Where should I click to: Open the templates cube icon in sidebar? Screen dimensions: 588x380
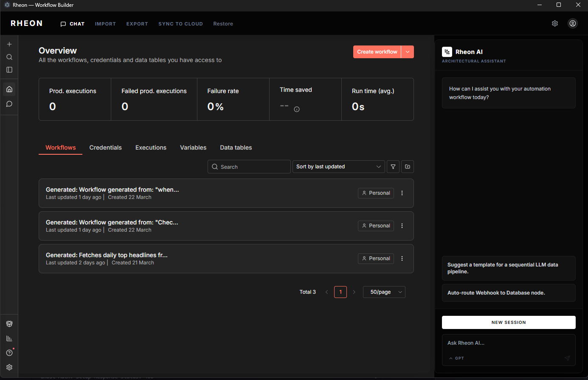(x=9, y=324)
